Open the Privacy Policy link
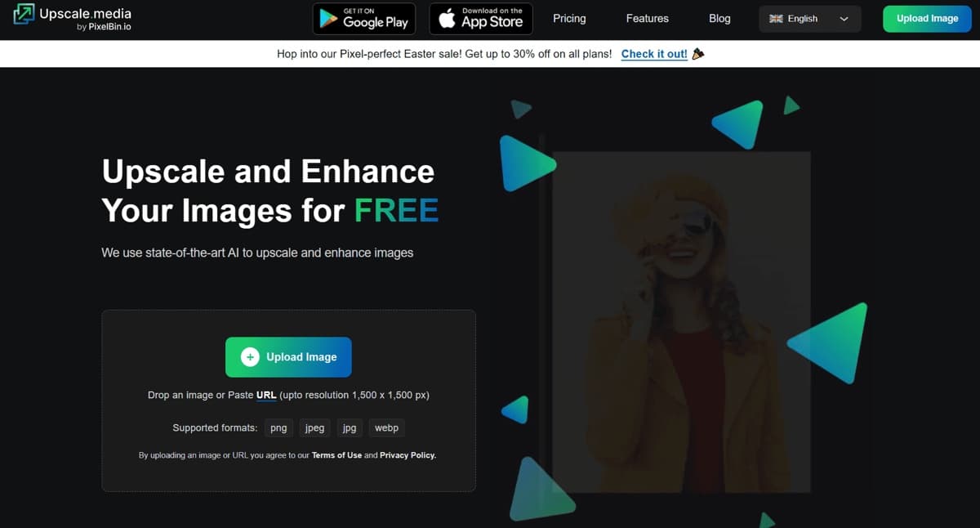Viewport: 980px width, 528px height. pyautogui.click(x=408, y=455)
